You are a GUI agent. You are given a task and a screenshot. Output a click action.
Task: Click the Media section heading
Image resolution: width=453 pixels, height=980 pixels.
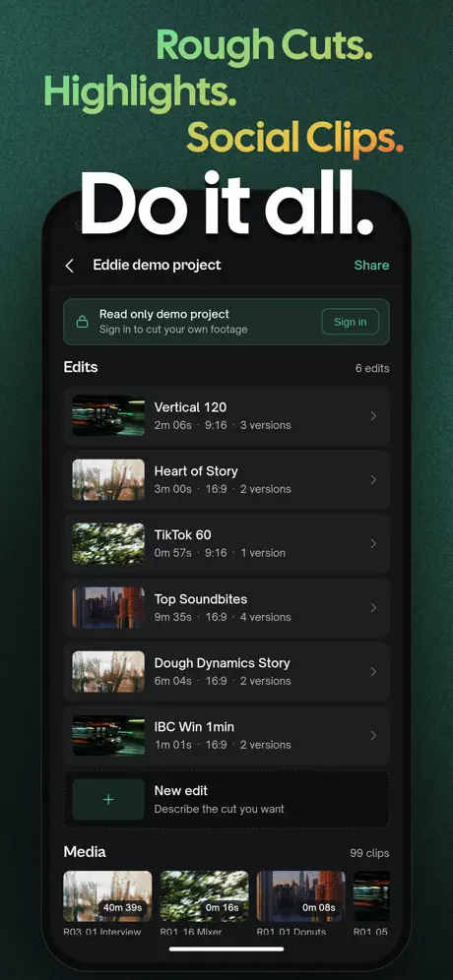point(85,852)
